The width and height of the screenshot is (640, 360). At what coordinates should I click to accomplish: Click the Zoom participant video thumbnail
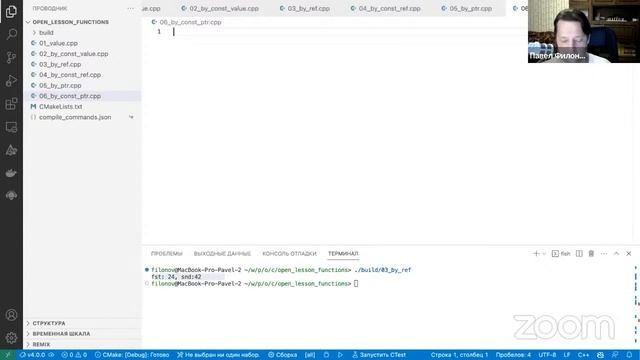[584, 31]
